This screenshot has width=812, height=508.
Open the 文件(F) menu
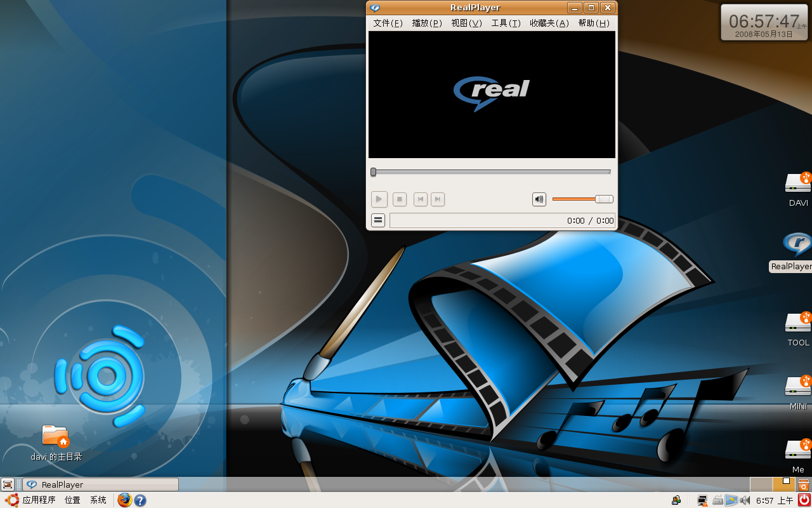click(x=388, y=23)
